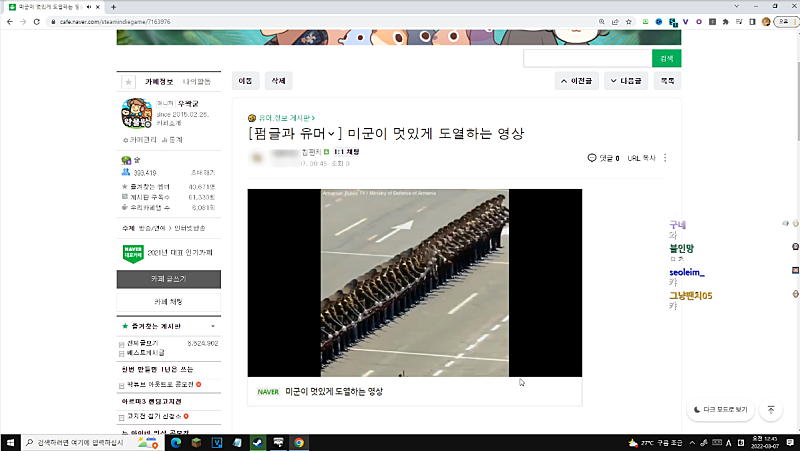Image resolution: width=800 pixels, height=451 pixels.
Task: Click the browser back arrow
Action: click(10, 22)
